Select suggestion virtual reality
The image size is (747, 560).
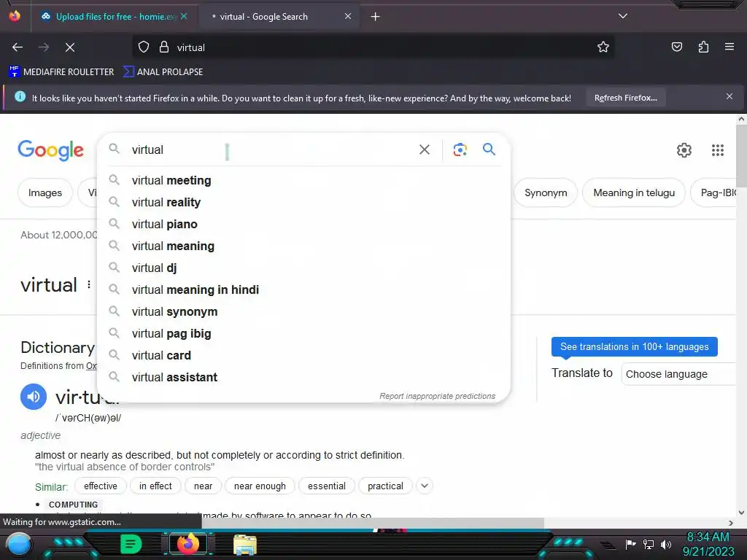pos(303,203)
